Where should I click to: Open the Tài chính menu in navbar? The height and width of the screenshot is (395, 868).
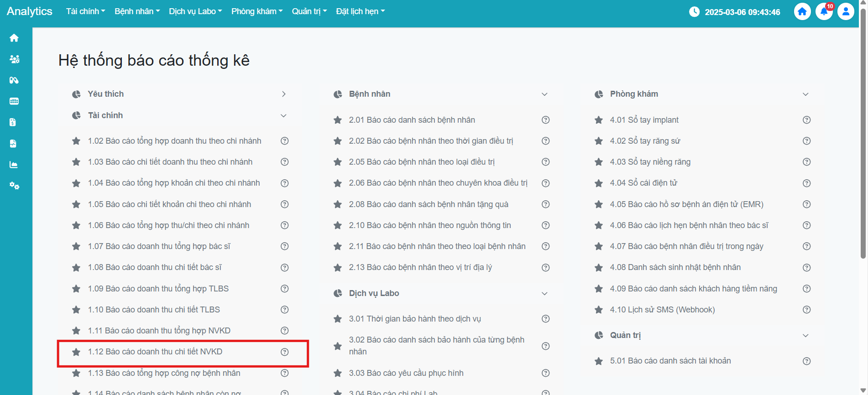pos(85,11)
